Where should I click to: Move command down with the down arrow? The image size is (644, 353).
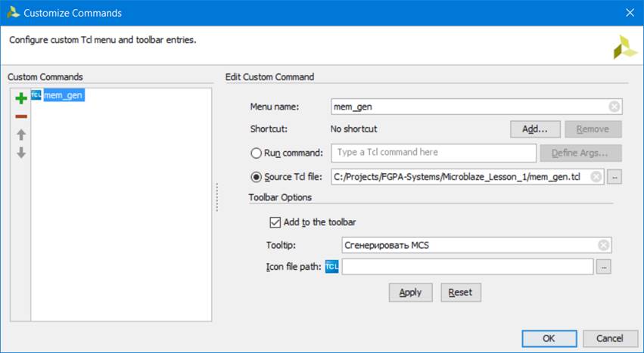click(21, 153)
